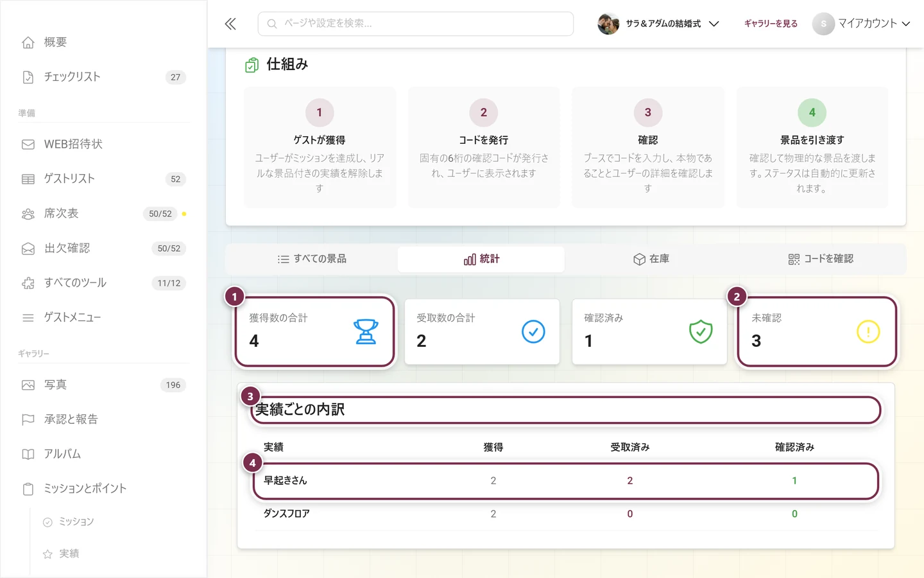Open 実績 in the sidebar submenu
The width and height of the screenshot is (924, 578).
pyautogui.click(x=69, y=554)
